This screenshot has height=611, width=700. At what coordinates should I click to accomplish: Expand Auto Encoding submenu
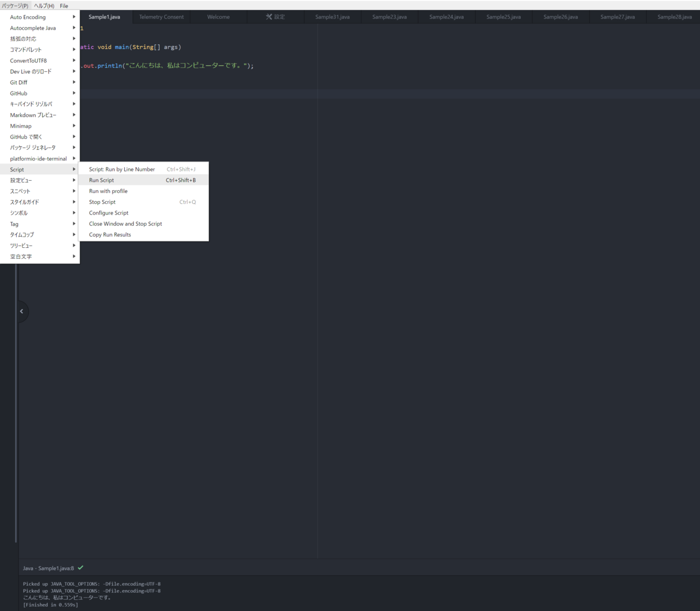[x=40, y=17]
